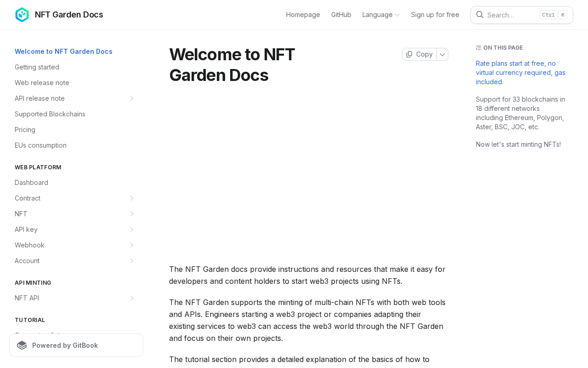
Task: Jump to Now let's start minting NFTs section
Action: click(518, 144)
